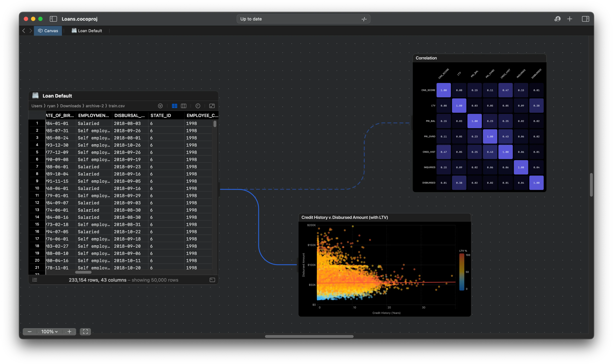Click the LTV % color gradient legend
The height and width of the screenshot is (364, 613).
(462, 272)
